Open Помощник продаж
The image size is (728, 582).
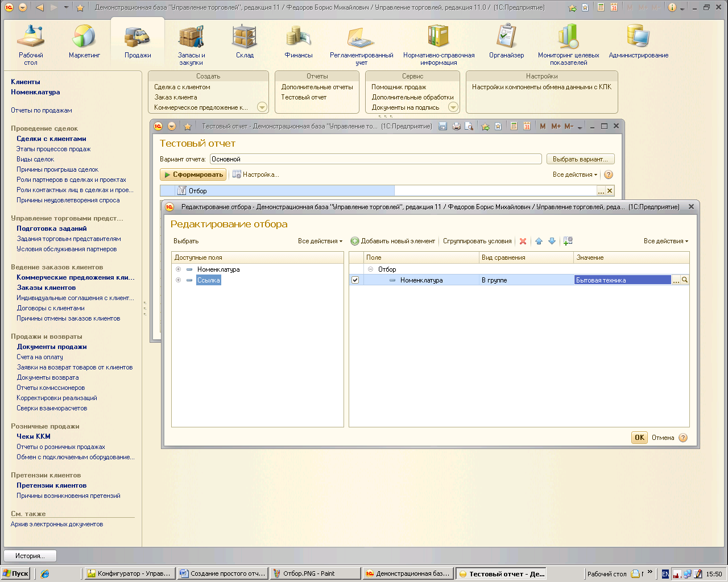(399, 87)
